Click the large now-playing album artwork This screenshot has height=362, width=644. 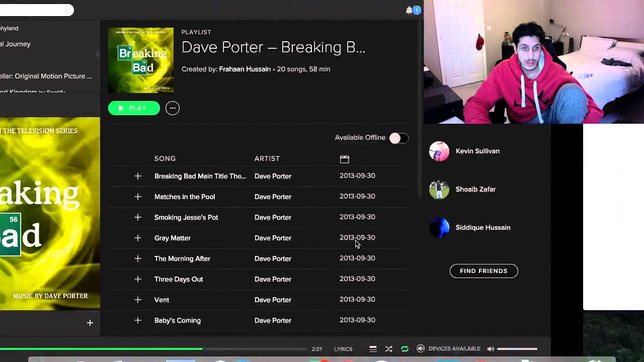point(50,214)
